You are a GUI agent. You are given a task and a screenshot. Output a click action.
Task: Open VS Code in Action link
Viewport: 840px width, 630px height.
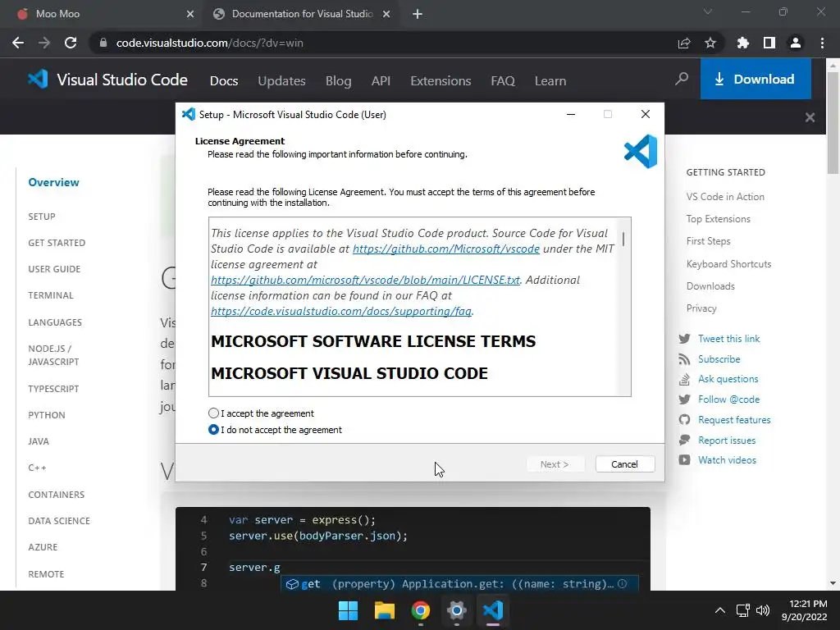pos(725,197)
